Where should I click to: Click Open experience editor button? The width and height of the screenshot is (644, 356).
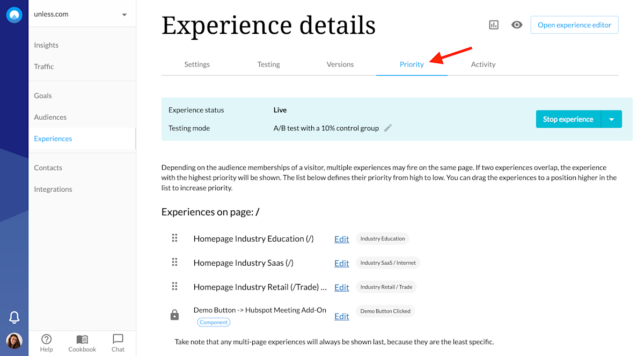574,25
